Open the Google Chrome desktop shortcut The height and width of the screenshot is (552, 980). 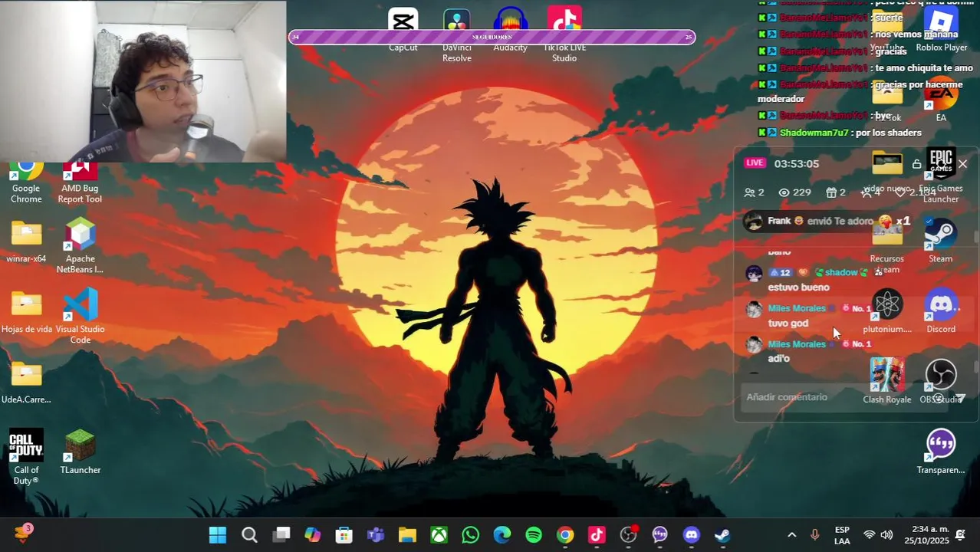pyautogui.click(x=26, y=182)
